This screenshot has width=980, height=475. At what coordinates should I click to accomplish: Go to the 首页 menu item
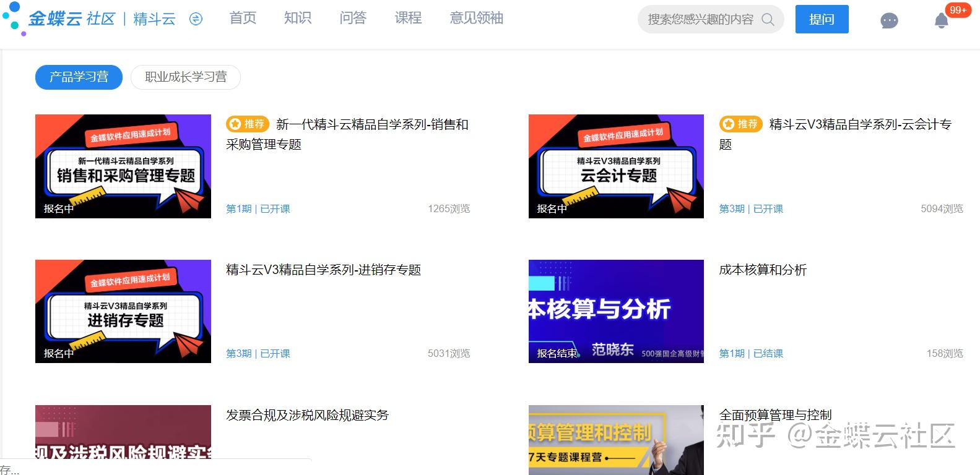coord(243,18)
